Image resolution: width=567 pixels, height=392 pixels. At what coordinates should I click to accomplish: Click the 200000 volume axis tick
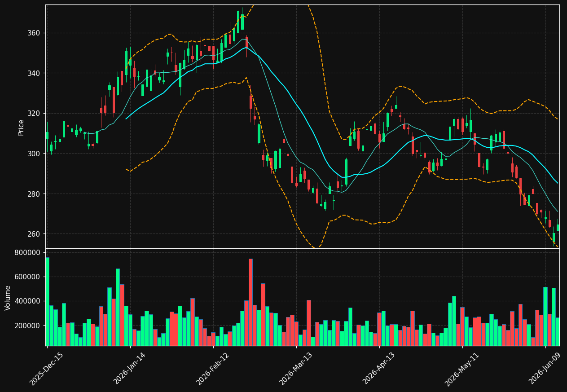pos(28,325)
